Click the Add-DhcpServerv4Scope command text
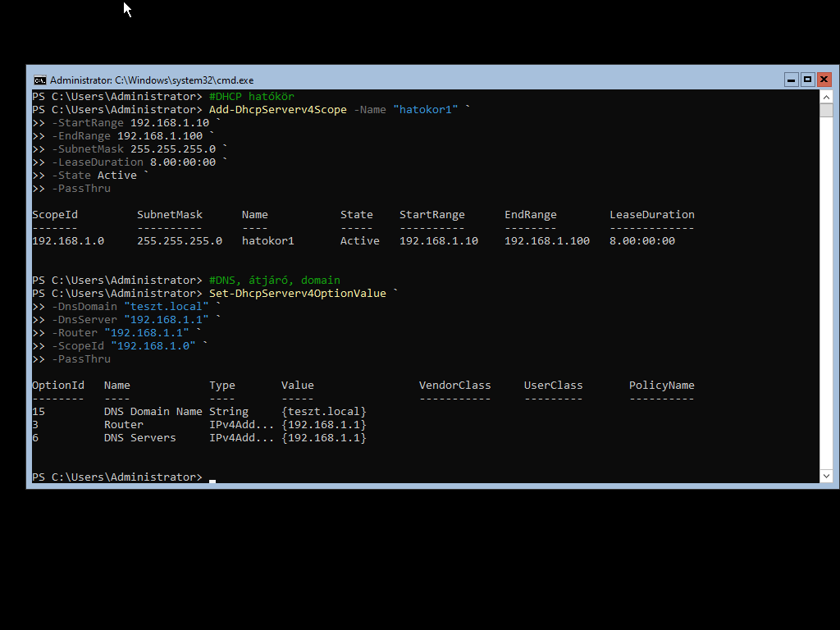The width and height of the screenshot is (840, 630). (x=277, y=110)
